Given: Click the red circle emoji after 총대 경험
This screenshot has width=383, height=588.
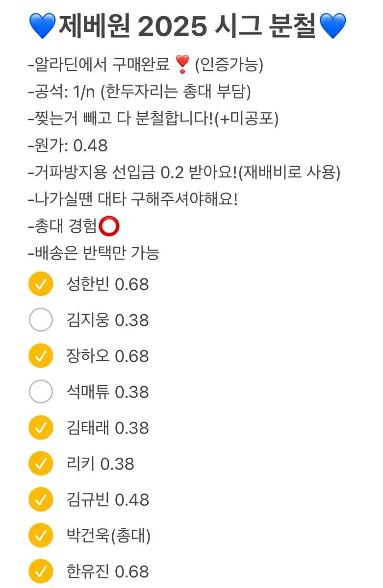Looking at the screenshot, I should click(109, 226).
